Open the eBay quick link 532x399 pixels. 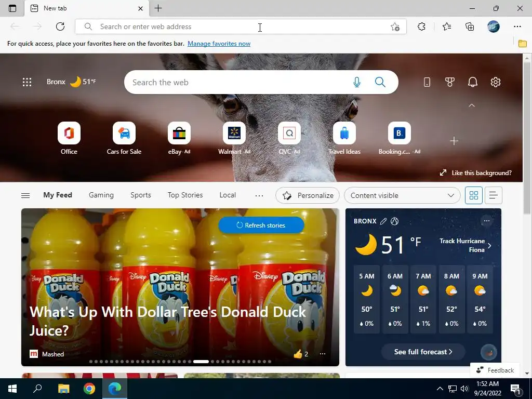(x=179, y=138)
